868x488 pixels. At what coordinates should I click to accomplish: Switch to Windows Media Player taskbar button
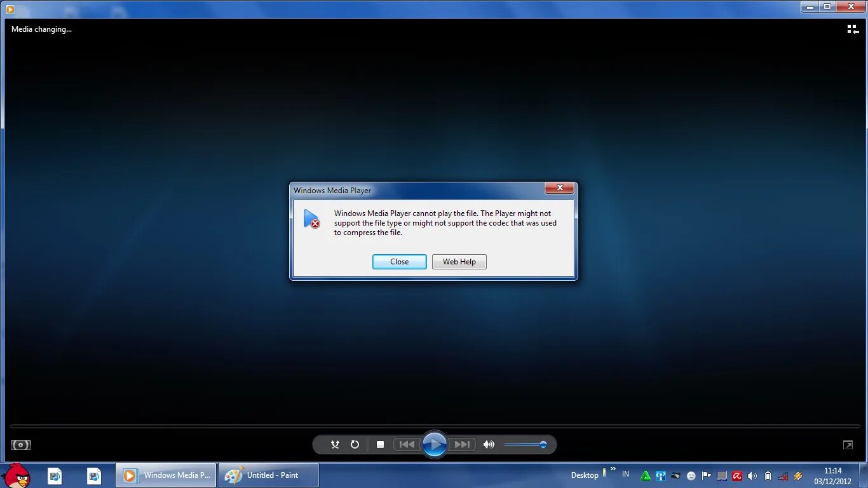point(166,475)
